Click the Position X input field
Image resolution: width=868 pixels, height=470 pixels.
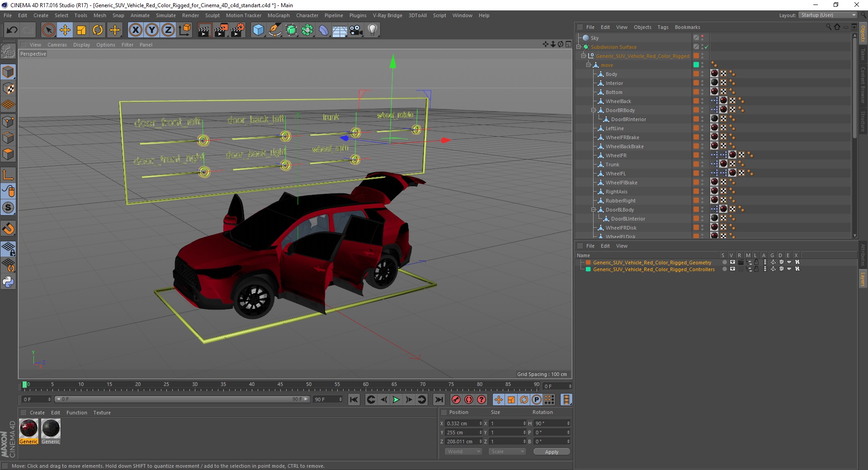click(463, 423)
